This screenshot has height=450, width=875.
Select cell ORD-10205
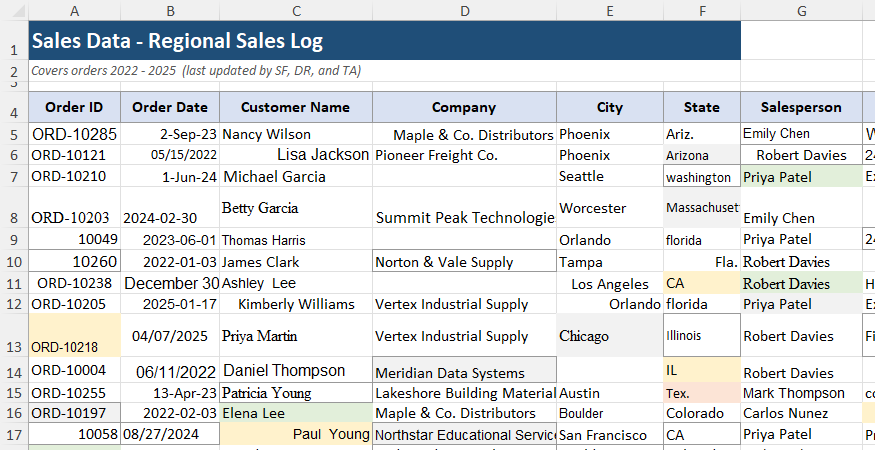coord(74,304)
